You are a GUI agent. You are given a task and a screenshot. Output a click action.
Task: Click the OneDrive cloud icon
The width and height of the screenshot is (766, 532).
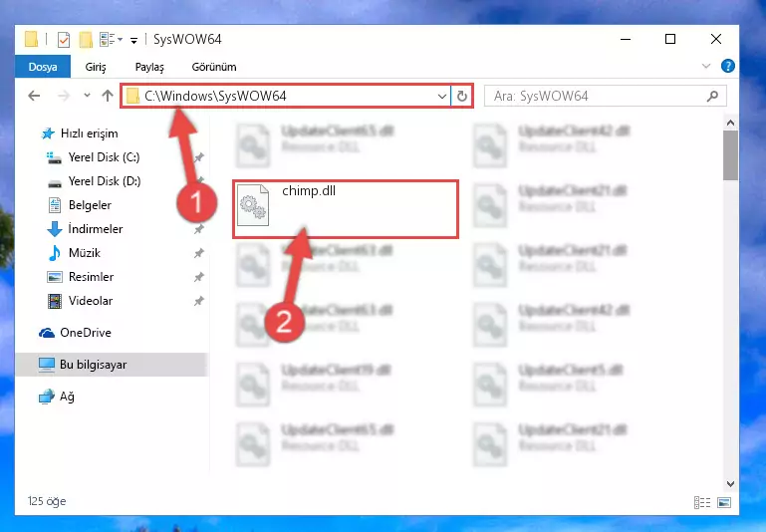47,333
